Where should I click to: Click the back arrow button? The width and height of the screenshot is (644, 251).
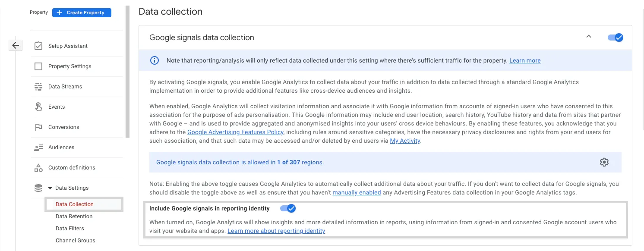click(x=16, y=45)
